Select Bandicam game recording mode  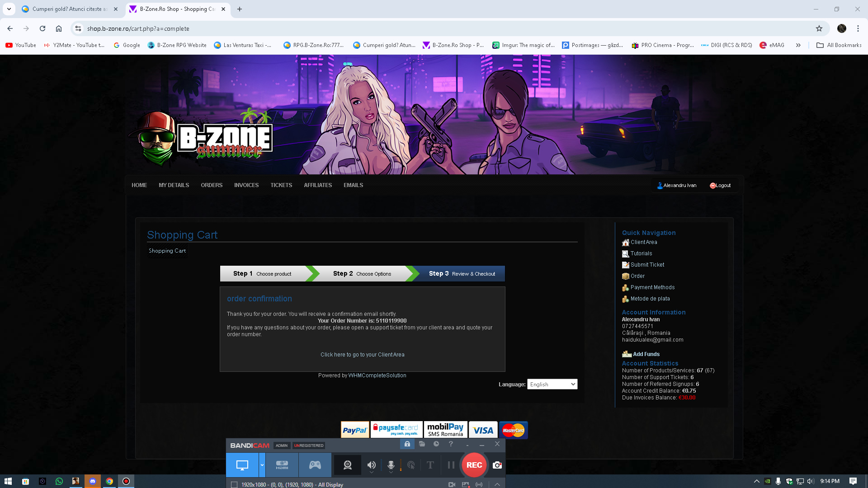(x=315, y=465)
